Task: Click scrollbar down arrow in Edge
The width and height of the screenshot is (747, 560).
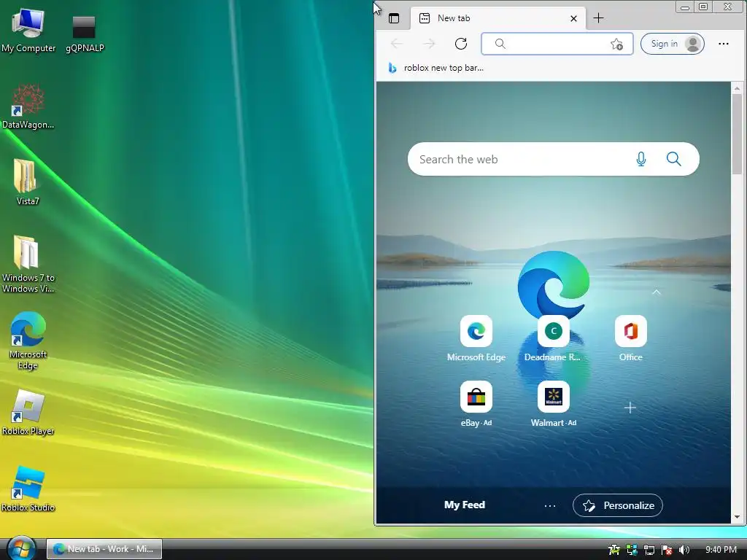Action: [x=737, y=517]
